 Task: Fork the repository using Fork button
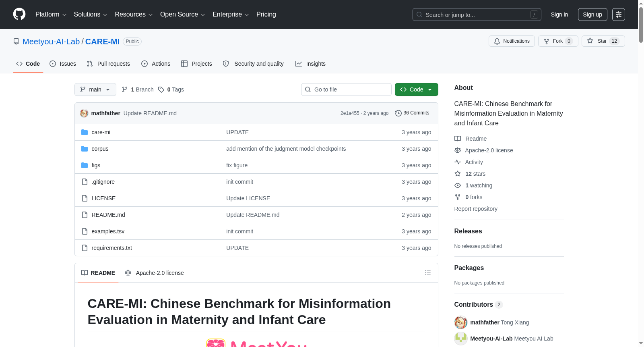coord(558,41)
